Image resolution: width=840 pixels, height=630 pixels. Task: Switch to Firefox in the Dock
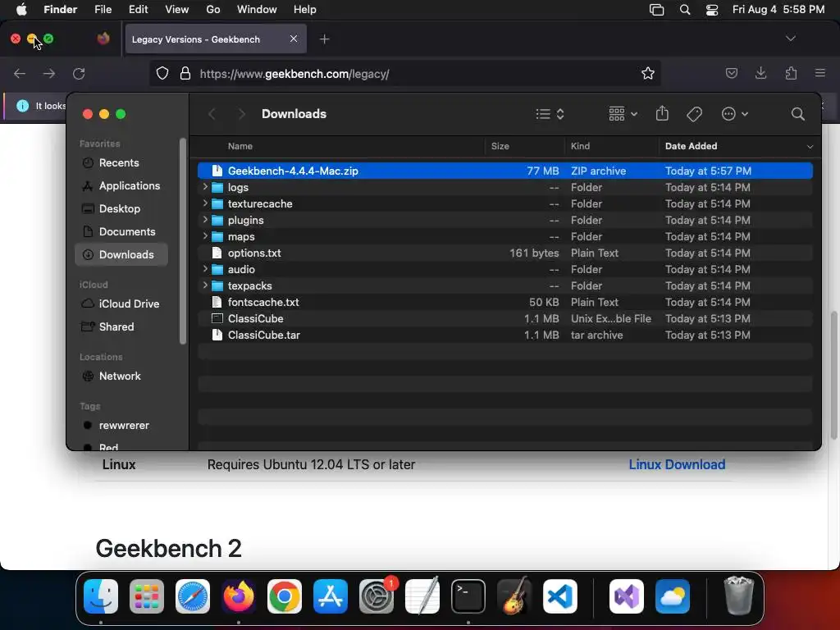(x=239, y=596)
